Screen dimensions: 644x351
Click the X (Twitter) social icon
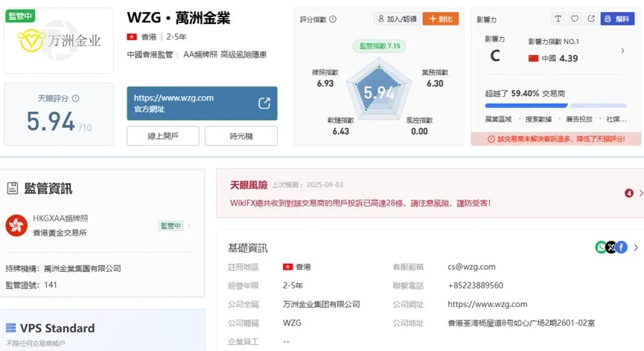611,247
